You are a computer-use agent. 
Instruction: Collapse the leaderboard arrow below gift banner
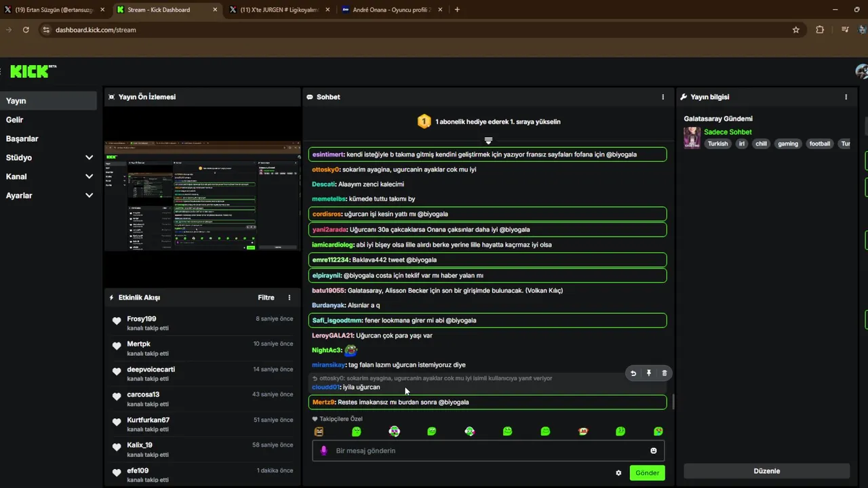[488, 141]
